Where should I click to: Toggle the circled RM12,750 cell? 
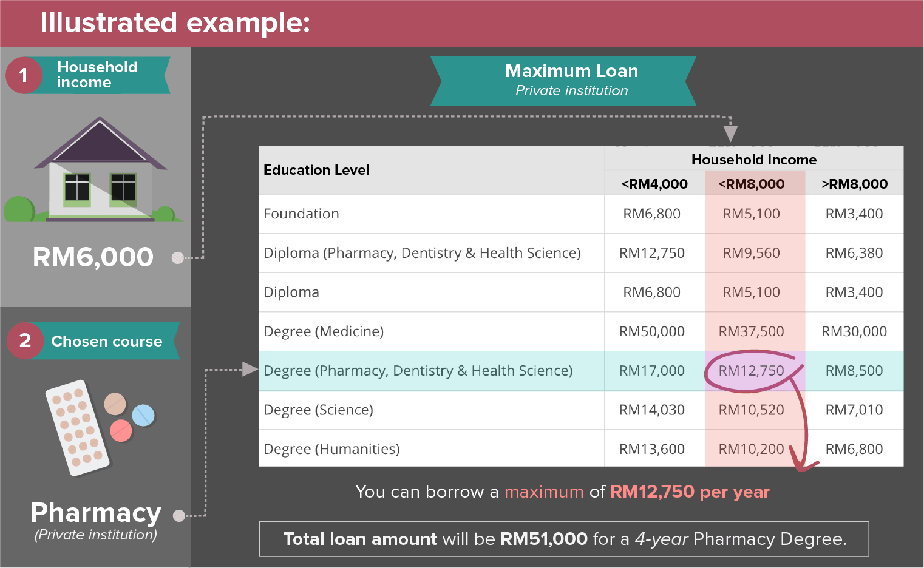click(x=754, y=371)
